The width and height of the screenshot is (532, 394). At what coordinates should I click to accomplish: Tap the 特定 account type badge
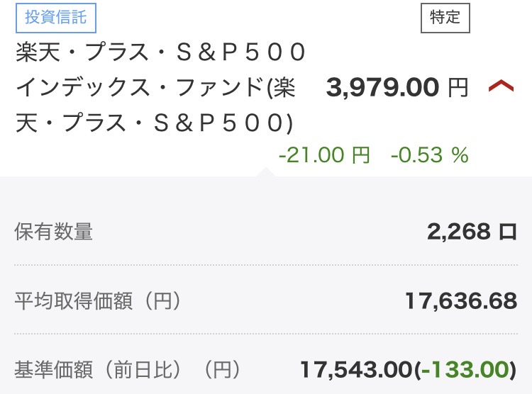[445, 18]
